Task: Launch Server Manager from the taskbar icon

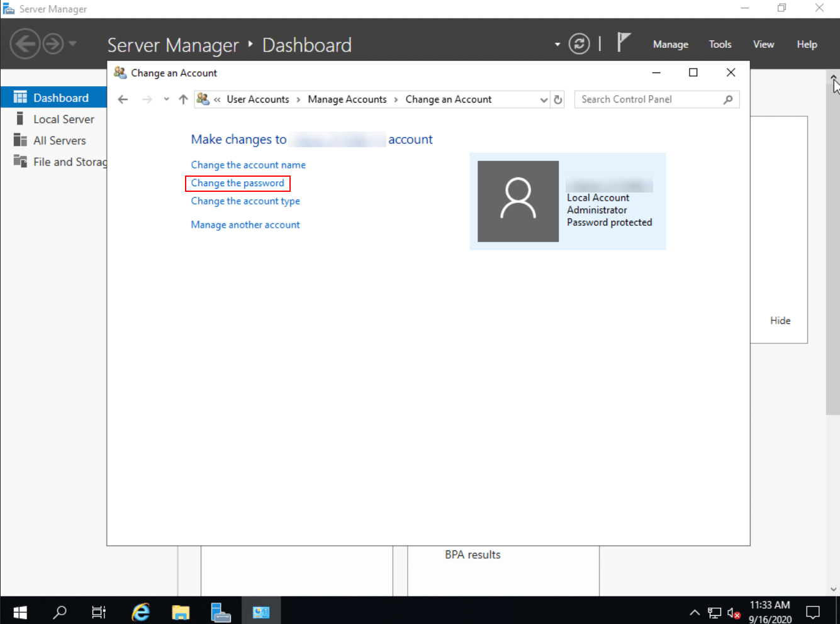Action: (220, 611)
